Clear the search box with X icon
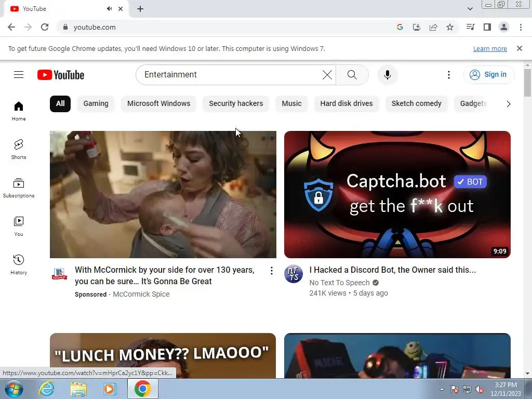 (x=327, y=75)
